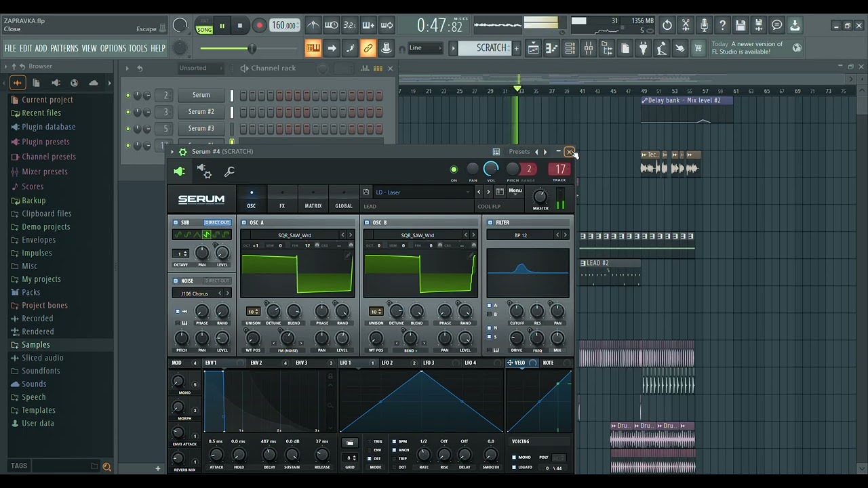Expand the Serum #4 window menu arrow
This screenshot has width=868, height=488.
pos(172,152)
